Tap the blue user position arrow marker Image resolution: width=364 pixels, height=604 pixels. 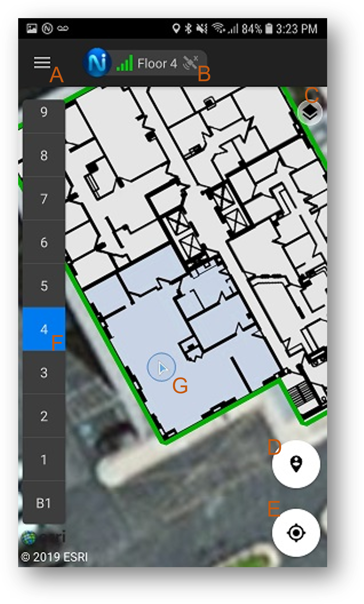coord(161,367)
